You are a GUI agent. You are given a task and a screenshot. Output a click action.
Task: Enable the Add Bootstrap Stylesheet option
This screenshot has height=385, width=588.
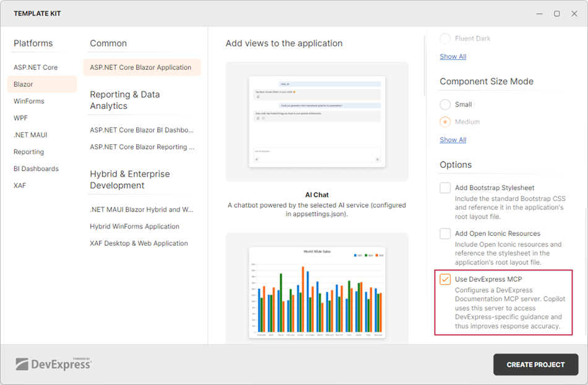444,188
